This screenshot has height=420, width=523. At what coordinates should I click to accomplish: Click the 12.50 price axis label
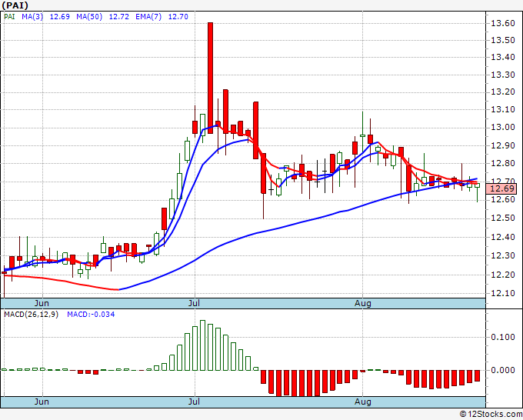pyautogui.click(x=503, y=218)
